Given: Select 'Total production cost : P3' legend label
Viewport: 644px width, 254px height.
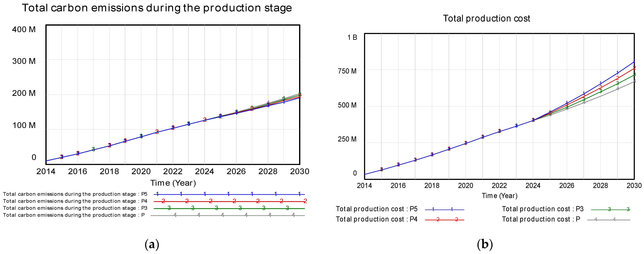Looking at the screenshot, I should [543, 209].
